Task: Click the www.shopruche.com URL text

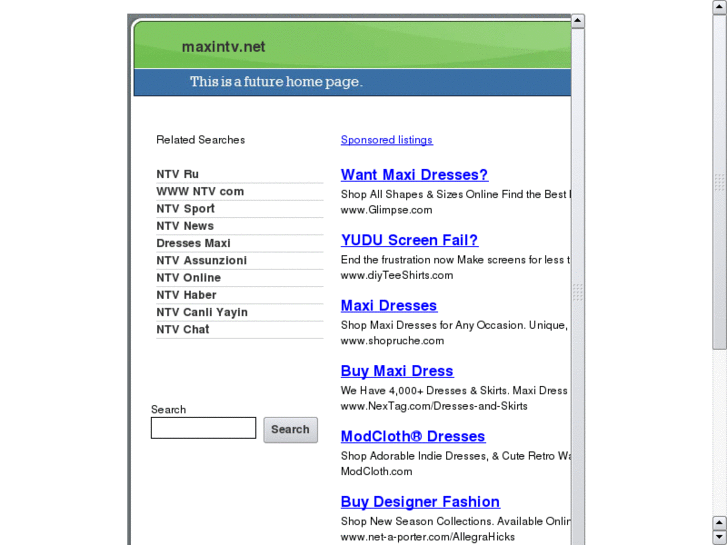Action: tap(392, 340)
